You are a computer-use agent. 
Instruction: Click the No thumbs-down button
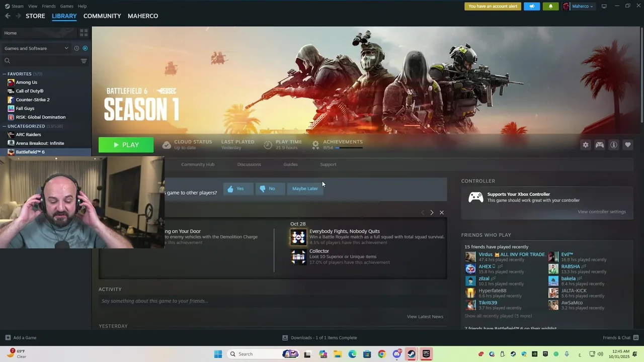click(x=270, y=189)
